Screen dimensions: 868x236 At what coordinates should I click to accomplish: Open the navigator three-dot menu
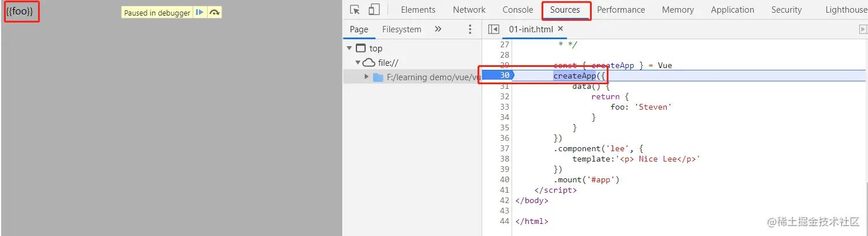pos(470,29)
